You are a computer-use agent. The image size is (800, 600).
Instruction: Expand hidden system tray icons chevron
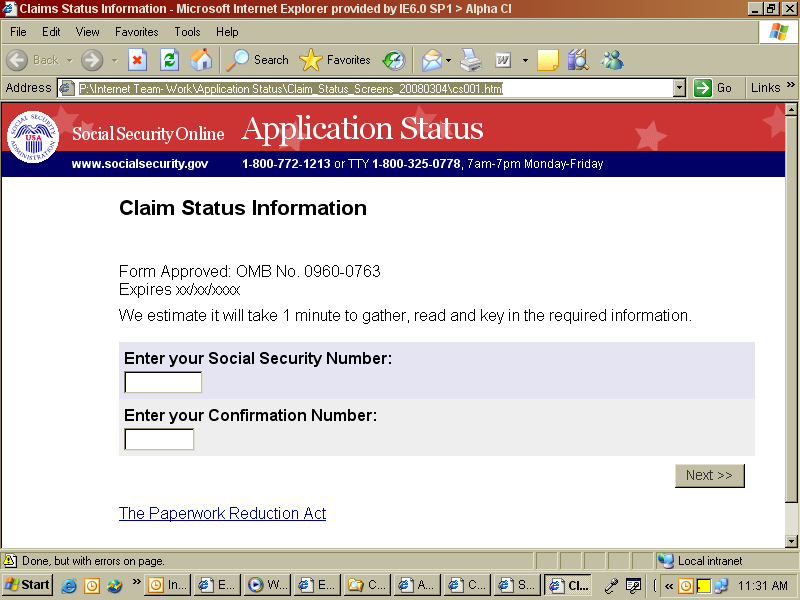[669, 586]
